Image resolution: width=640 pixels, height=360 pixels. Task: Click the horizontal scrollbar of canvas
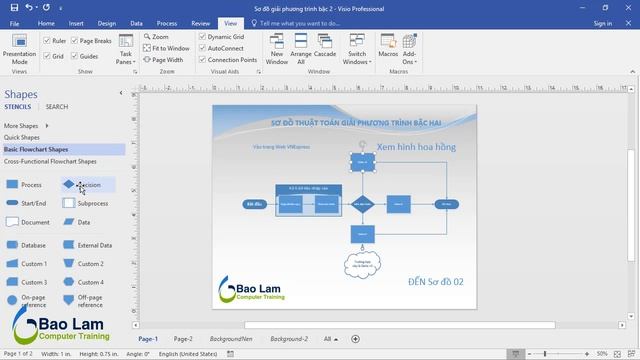(x=400, y=325)
